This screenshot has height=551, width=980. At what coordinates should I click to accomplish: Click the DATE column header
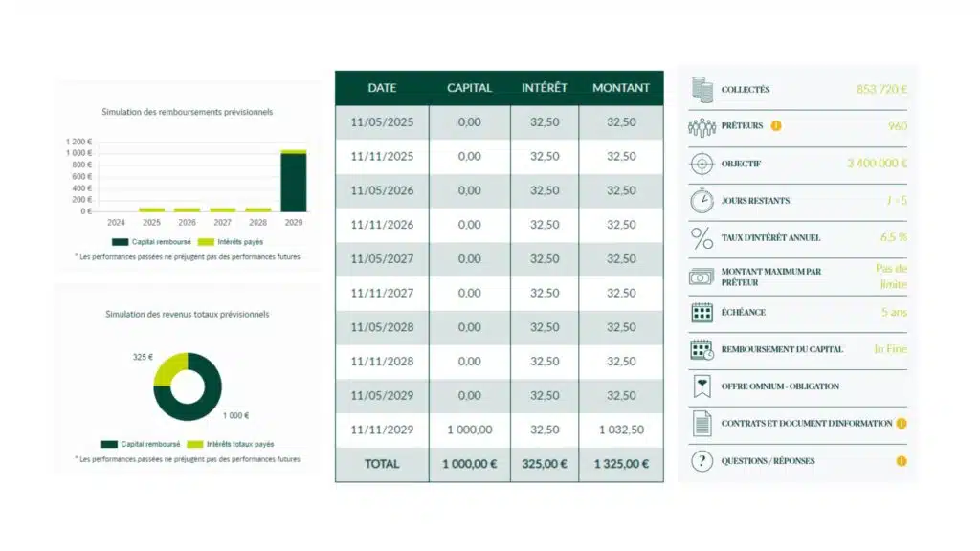pos(382,88)
